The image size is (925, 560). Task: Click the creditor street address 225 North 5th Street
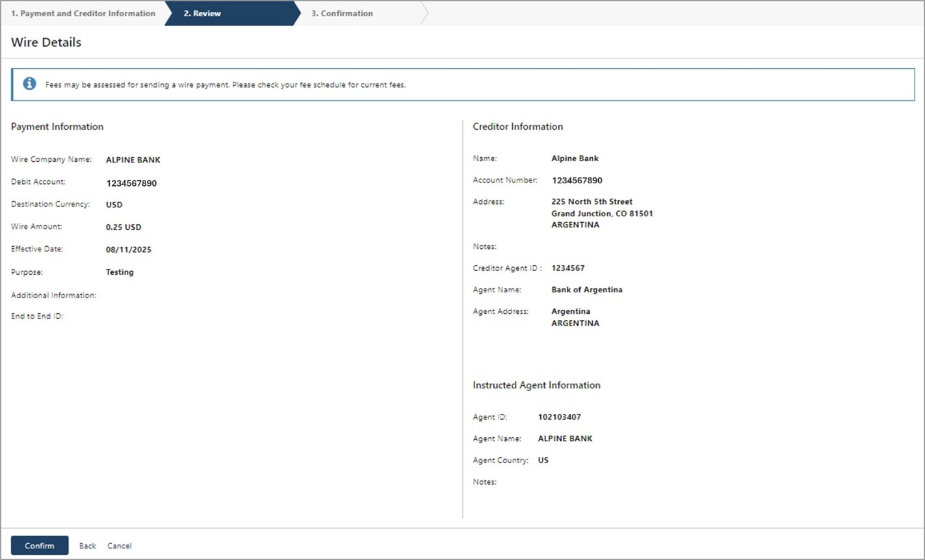pos(592,201)
